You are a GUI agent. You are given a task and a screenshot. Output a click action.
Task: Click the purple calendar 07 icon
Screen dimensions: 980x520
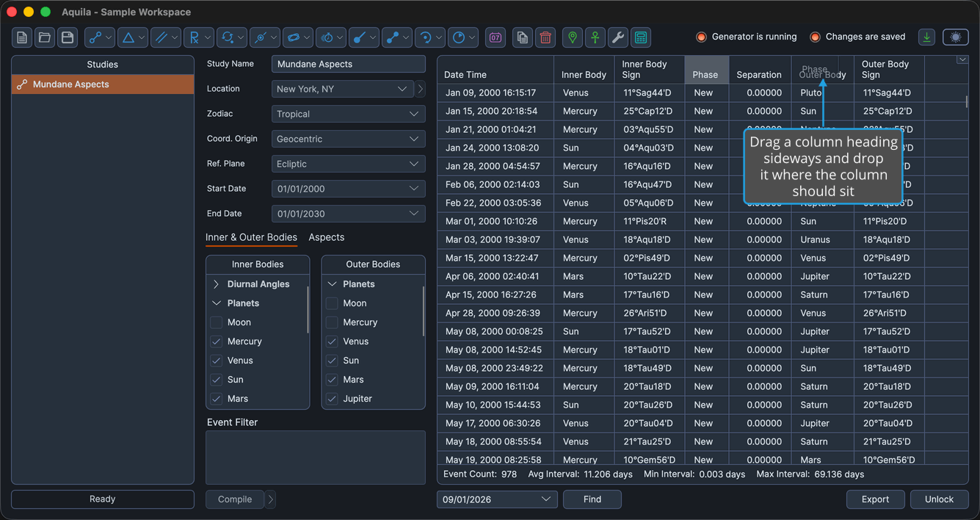(496, 37)
